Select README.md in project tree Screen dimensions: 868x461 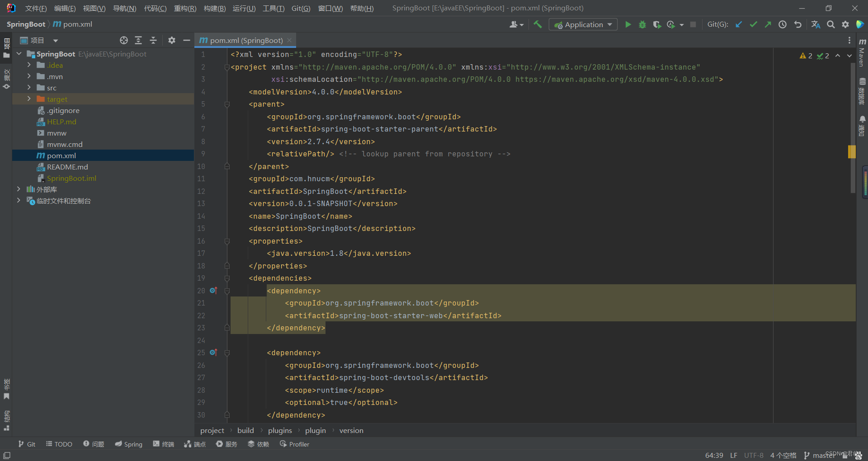(103, 167)
